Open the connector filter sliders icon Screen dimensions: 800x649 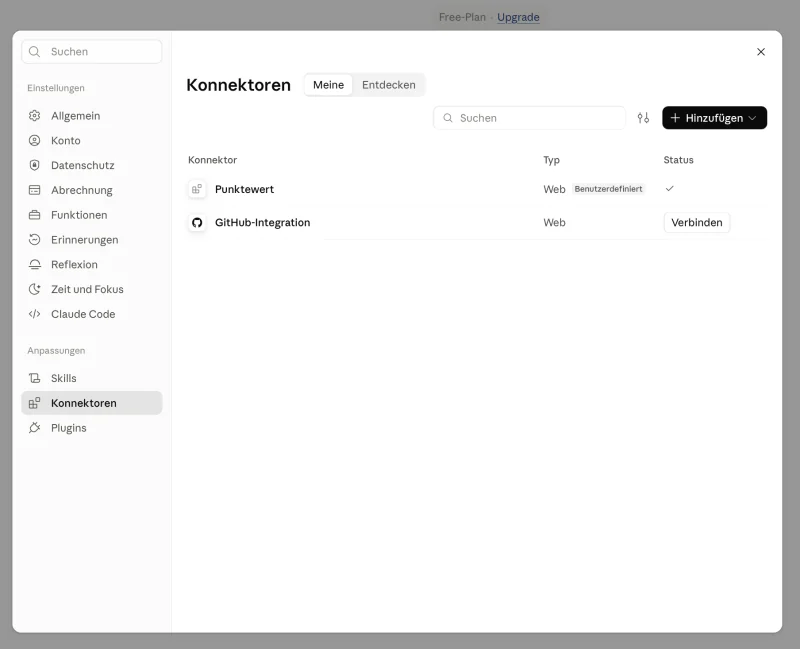tap(643, 118)
